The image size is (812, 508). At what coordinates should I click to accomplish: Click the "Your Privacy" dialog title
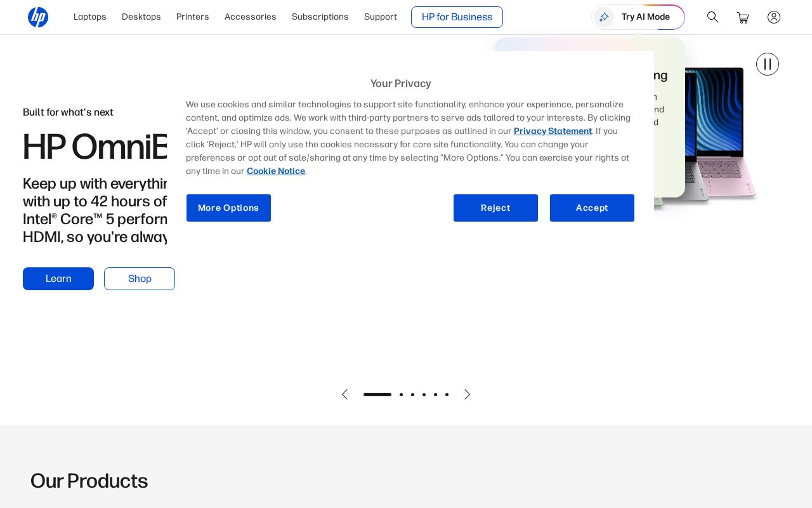[x=401, y=83]
